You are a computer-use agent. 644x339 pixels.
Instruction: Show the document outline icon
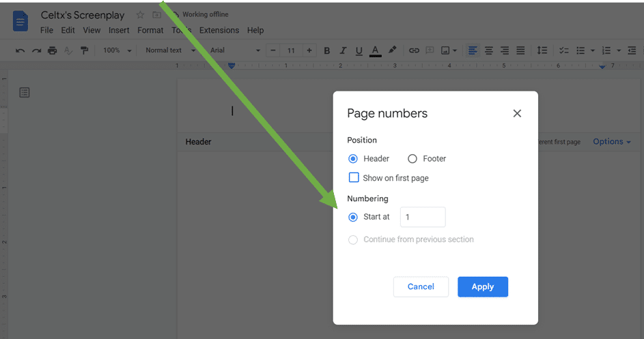(25, 93)
